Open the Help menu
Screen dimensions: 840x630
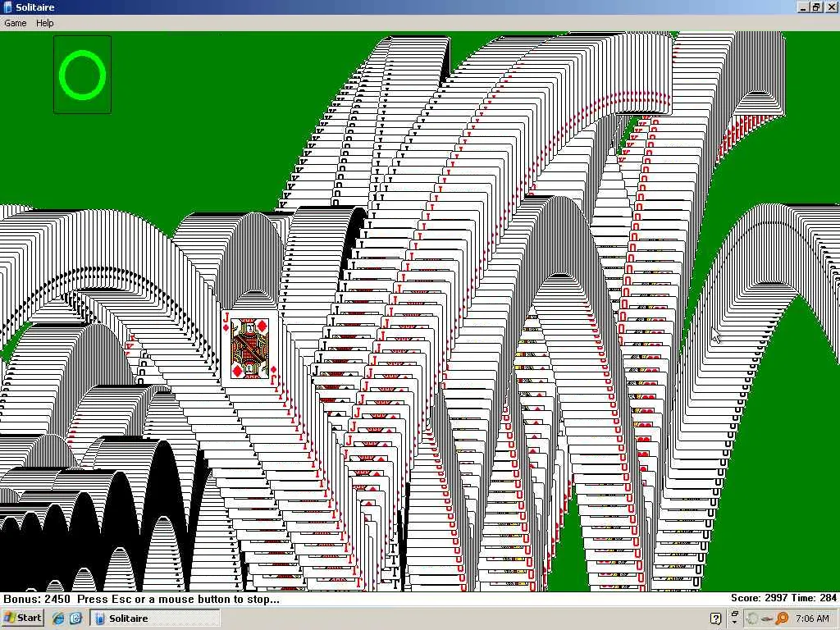pyautogui.click(x=44, y=23)
